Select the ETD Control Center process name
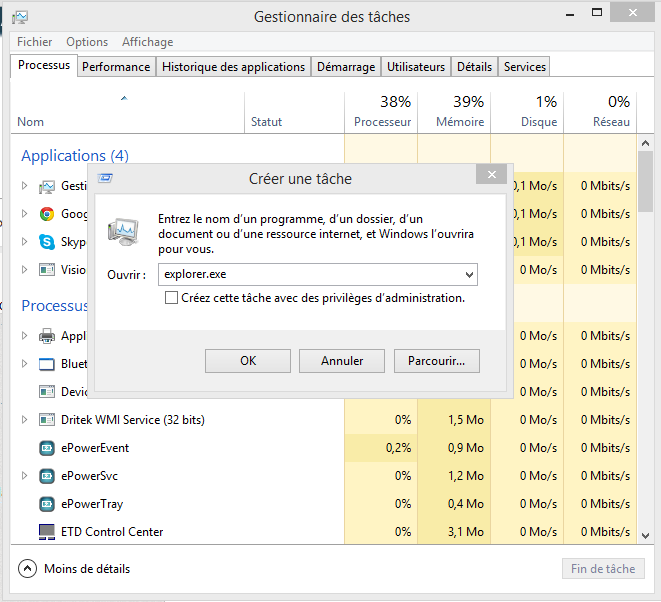The image size is (661, 602). click(x=112, y=532)
